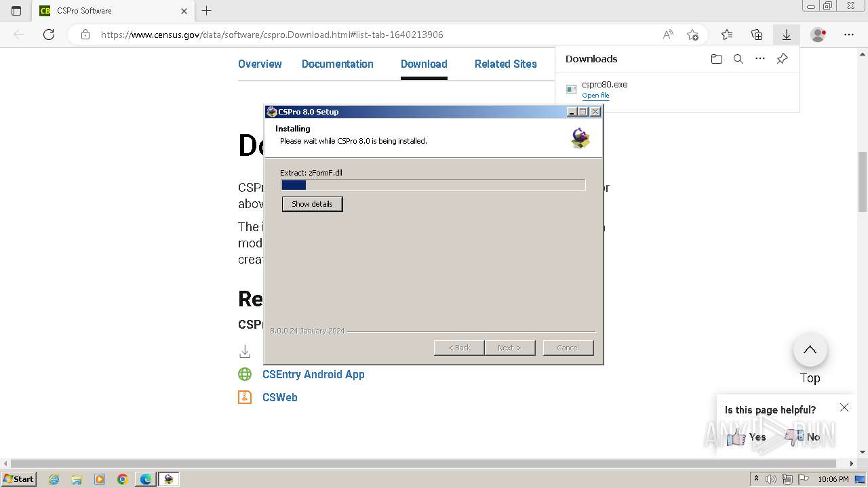The height and width of the screenshot is (488, 868).
Task: Open the tab actions menu icon
Action: click(x=16, y=11)
